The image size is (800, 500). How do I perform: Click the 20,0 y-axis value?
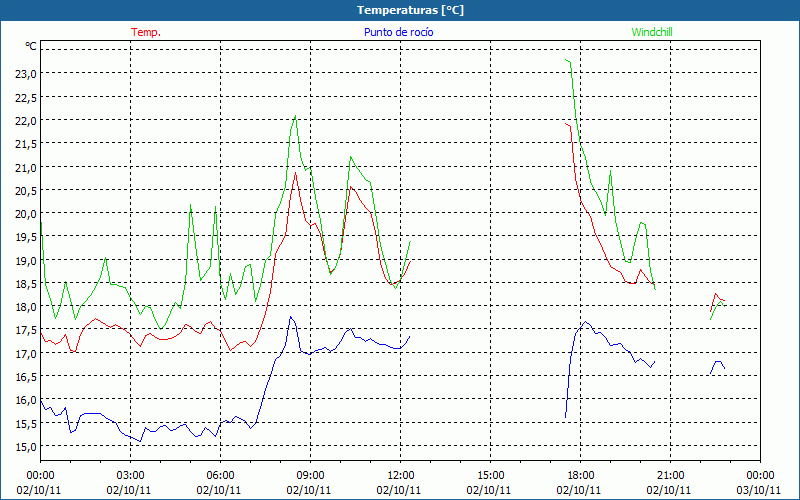click(26, 214)
